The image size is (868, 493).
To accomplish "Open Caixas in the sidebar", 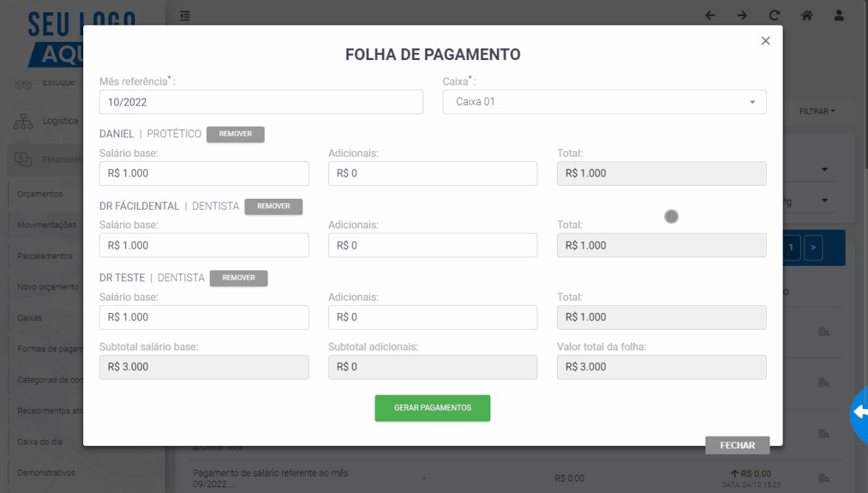I will point(30,317).
